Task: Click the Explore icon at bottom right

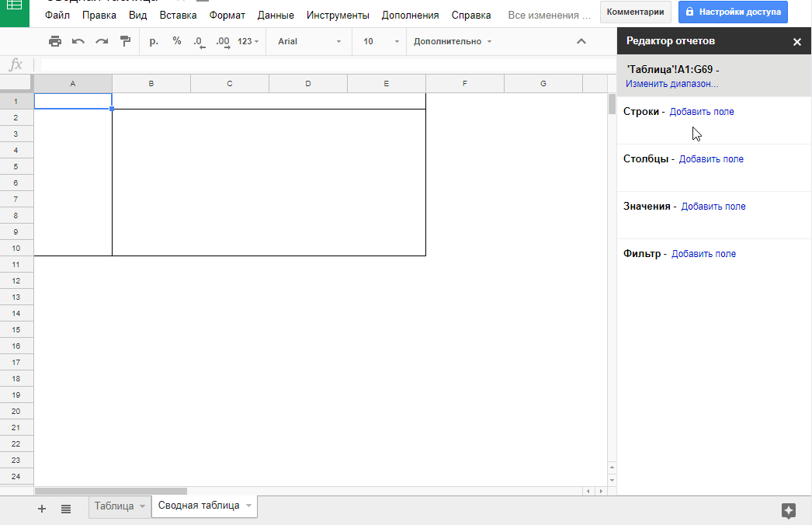Action: (789, 510)
